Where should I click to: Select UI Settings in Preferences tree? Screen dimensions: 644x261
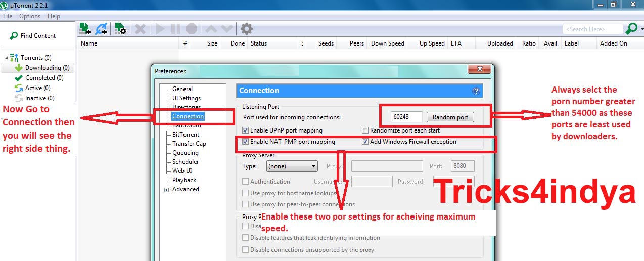(x=187, y=98)
